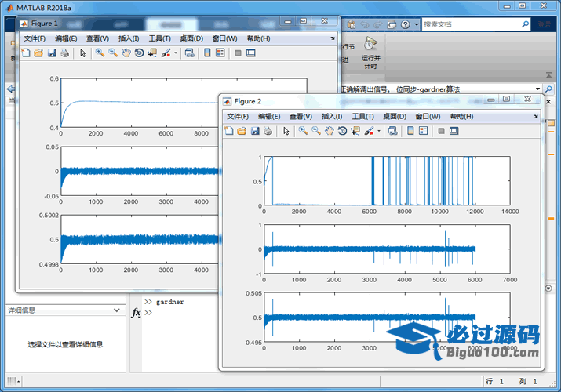Viewport: 561px width, 392px height.
Task: Insert Legend icon in Figure 2 toolbar
Action: click(x=424, y=131)
